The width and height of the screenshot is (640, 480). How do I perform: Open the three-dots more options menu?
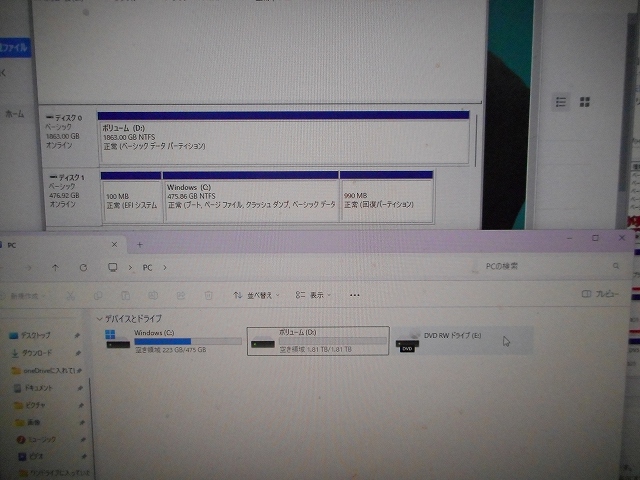(354, 295)
